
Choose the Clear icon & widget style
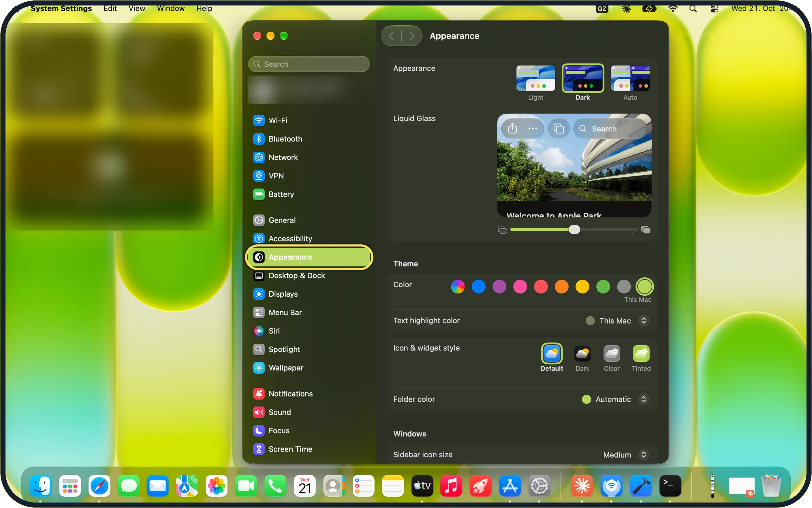[611, 358]
